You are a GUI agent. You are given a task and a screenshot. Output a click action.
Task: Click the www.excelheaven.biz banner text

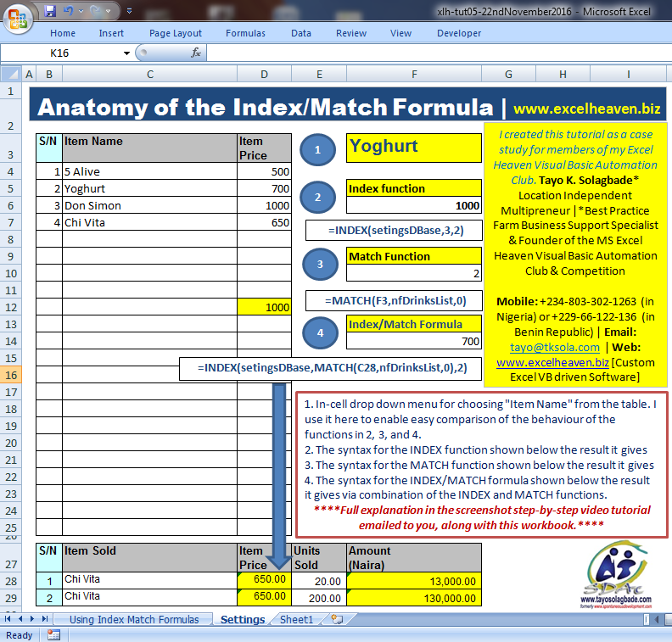pos(586,109)
